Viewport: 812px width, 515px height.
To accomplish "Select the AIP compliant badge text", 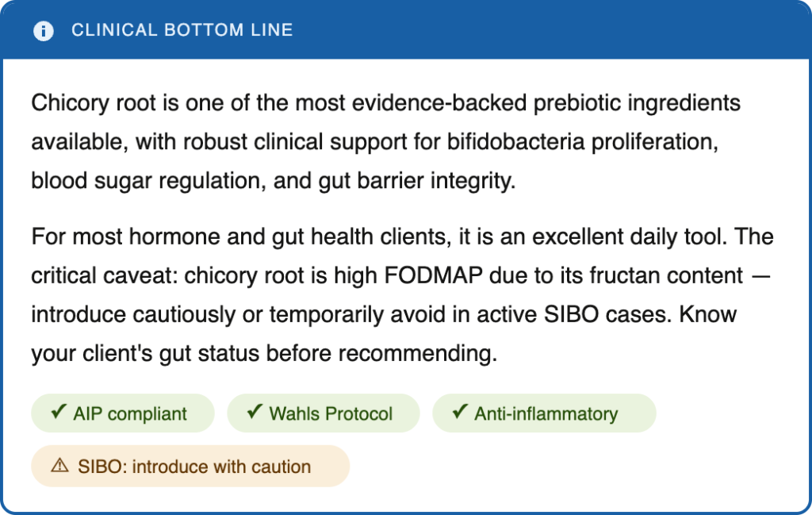I will 130,414.
